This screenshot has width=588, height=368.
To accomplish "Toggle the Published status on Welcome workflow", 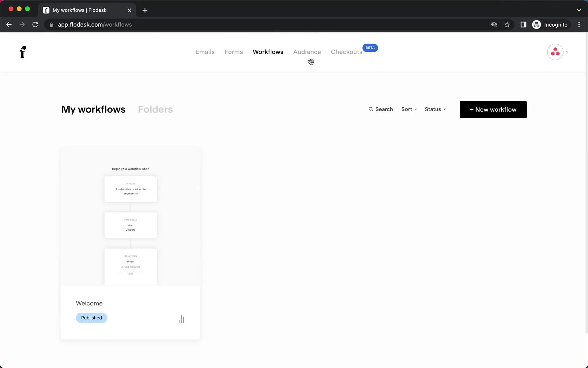I will [92, 317].
